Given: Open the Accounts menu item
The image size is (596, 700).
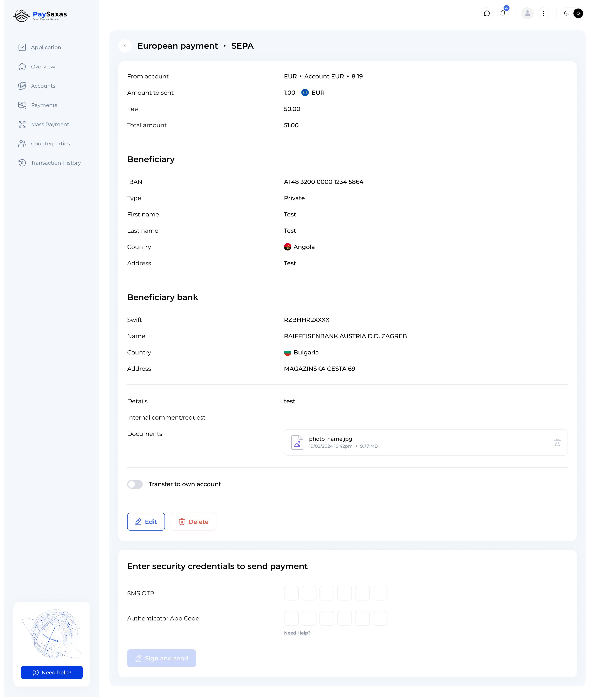Looking at the screenshot, I should click(43, 86).
